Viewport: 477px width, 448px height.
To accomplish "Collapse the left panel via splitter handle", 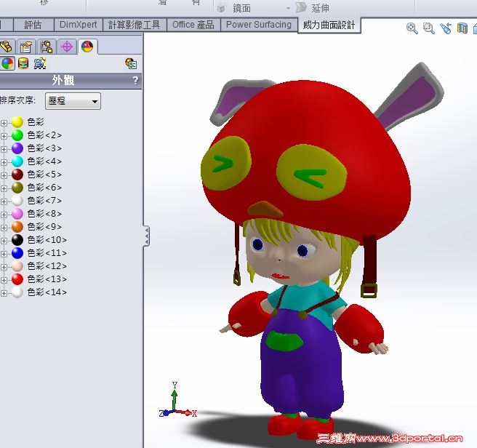I will [x=146, y=236].
